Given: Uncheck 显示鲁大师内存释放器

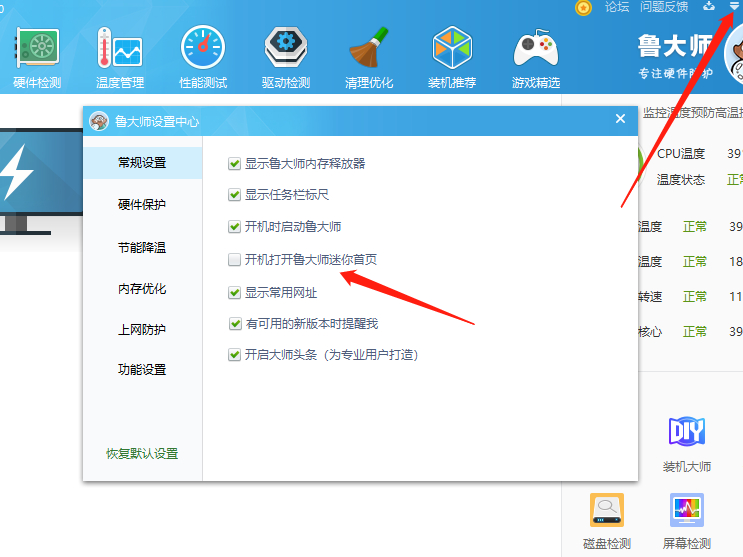Looking at the screenshot, I should coord(235,164).
